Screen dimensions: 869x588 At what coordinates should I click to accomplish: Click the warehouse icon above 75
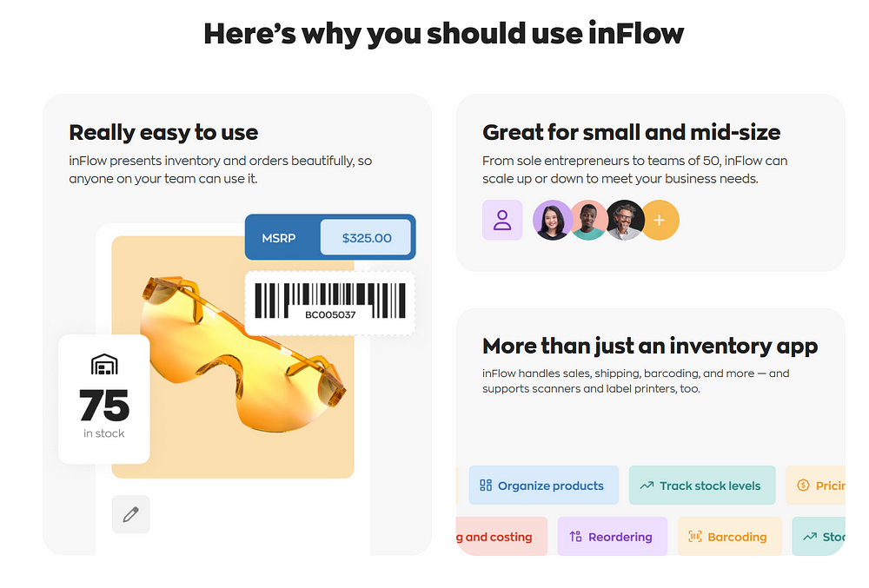(x=104, y=365)
